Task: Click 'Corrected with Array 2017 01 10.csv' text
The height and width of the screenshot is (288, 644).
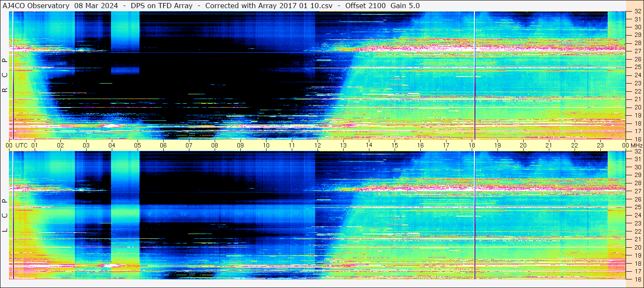Action: 269,6
